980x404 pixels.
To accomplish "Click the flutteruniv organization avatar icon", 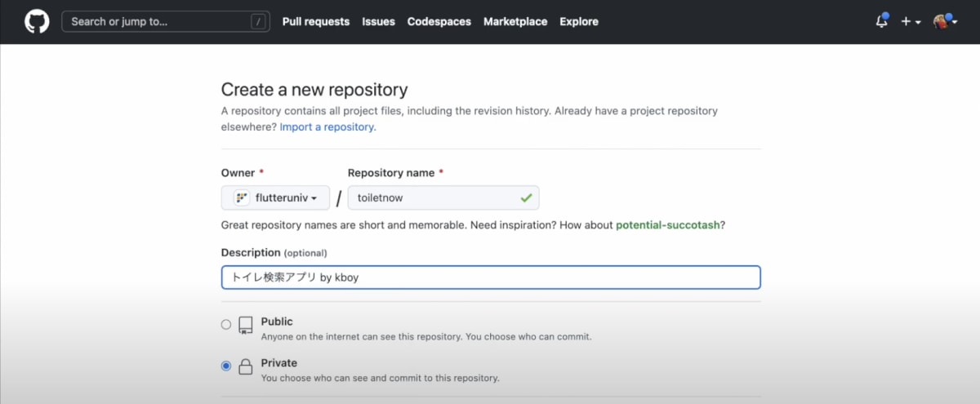I will [x=242, y=198].
